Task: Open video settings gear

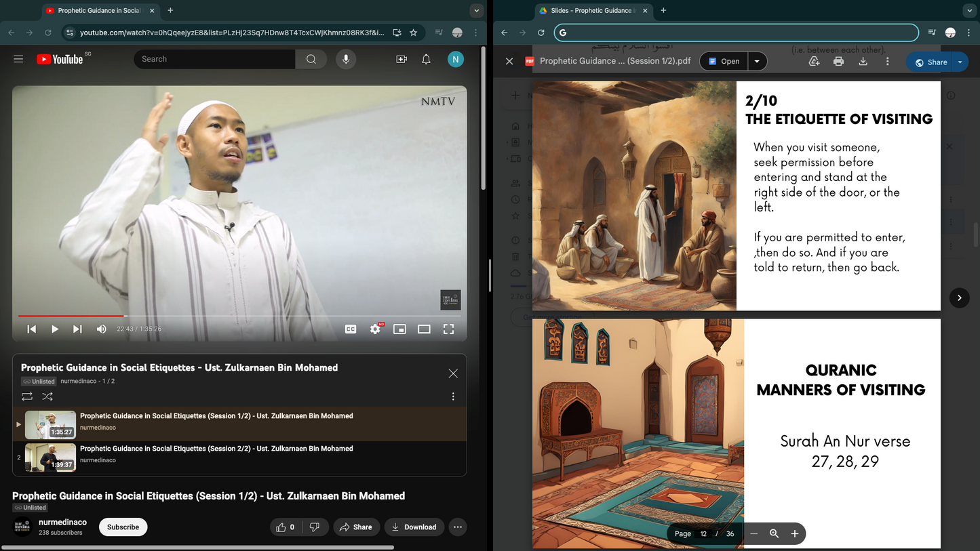Action: point(375,329)
